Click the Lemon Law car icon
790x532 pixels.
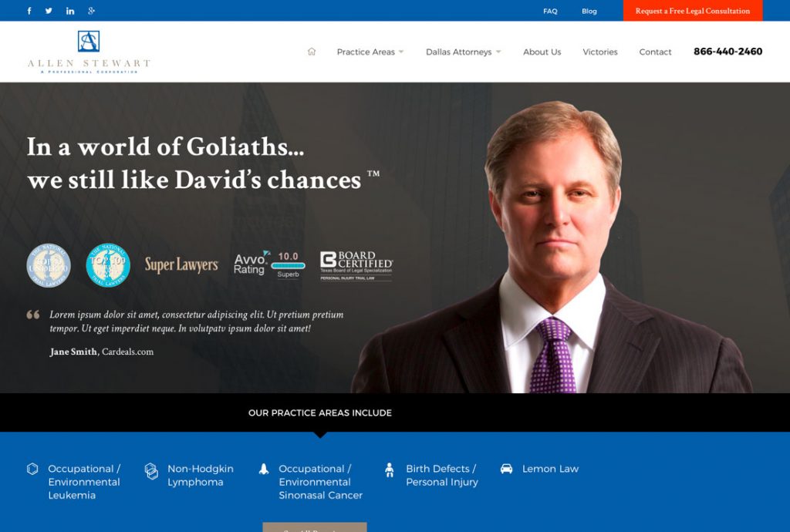(506, 469)
